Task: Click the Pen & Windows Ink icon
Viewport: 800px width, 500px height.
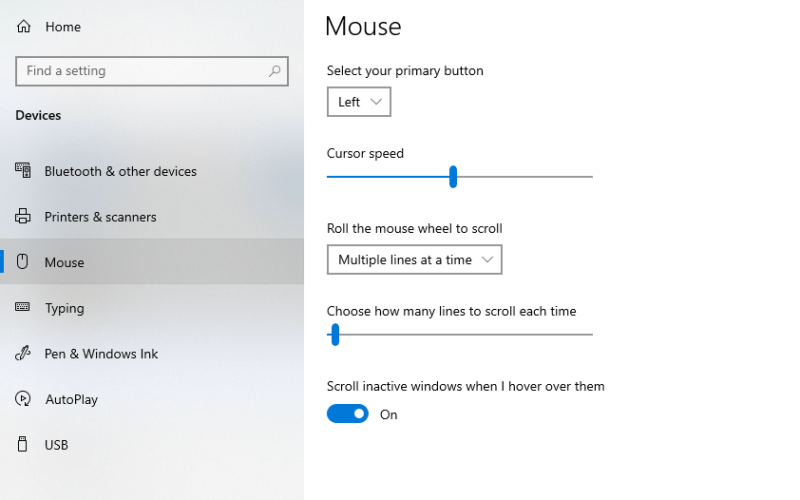Action: 23,353
